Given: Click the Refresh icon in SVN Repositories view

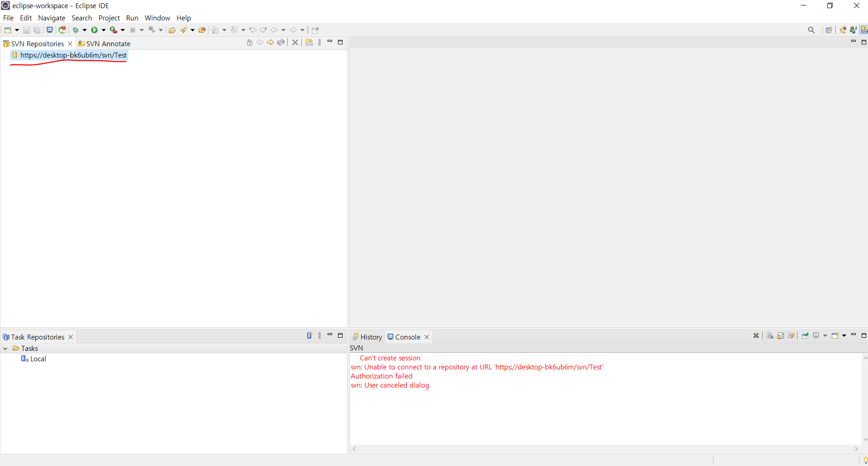Looking at the screenshot, I should (x=281, y=43).
